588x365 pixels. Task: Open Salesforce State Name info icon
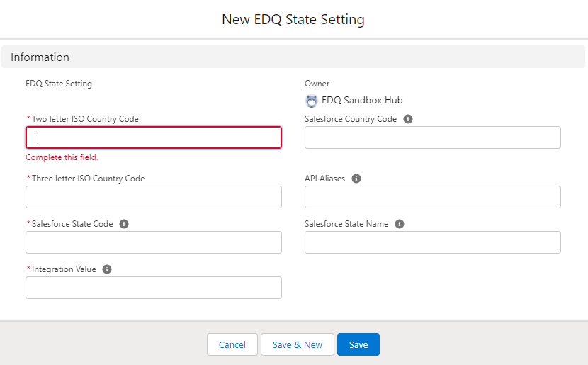click(x=400, y=224)
